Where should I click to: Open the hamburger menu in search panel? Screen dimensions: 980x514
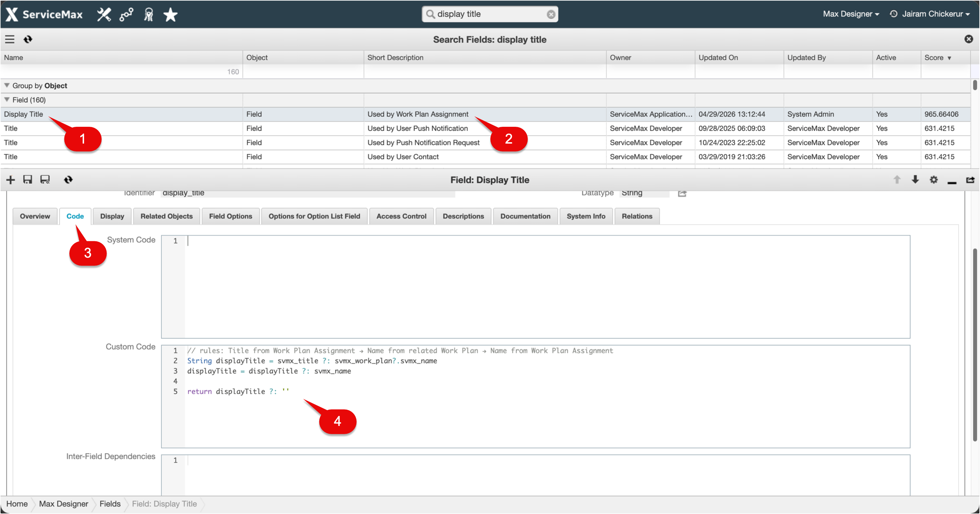point(10,39)
